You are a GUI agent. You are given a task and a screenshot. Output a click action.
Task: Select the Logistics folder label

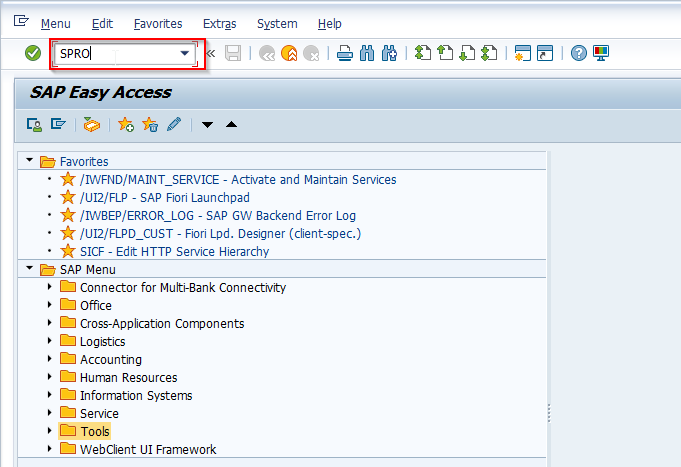click(102, 342)
